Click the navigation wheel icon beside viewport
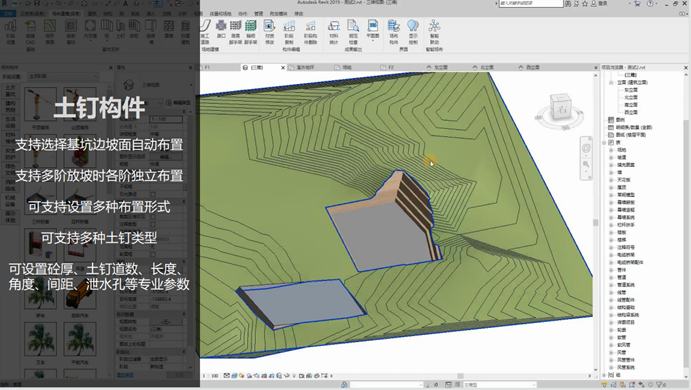This screenshot has height=390, width=691. pos(586,149)
